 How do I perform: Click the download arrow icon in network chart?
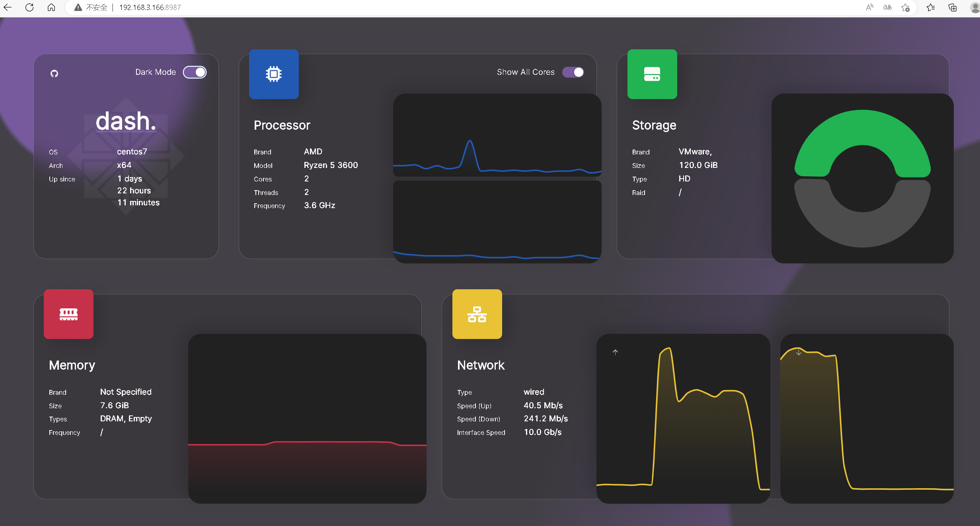(x=799, y=352)
